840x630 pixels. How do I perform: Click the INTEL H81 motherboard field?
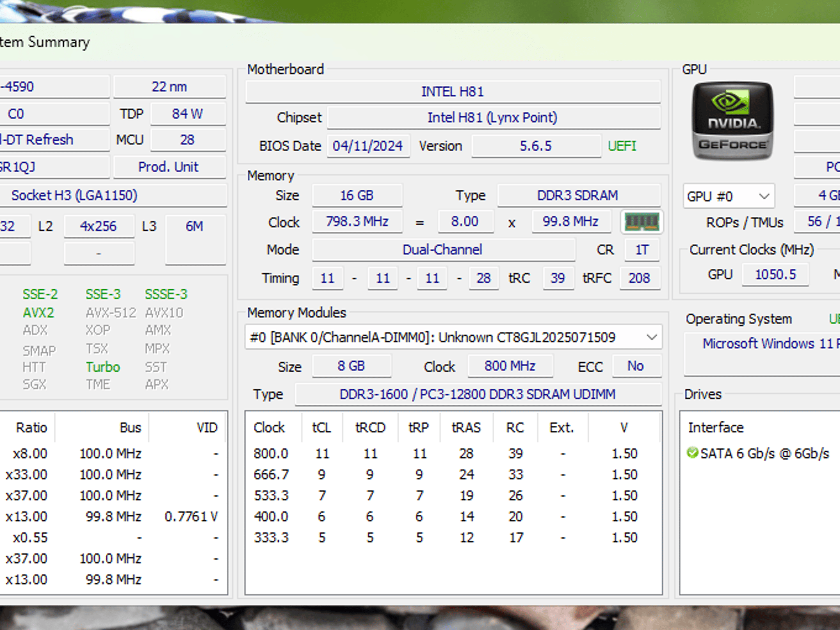pos(453,91)
